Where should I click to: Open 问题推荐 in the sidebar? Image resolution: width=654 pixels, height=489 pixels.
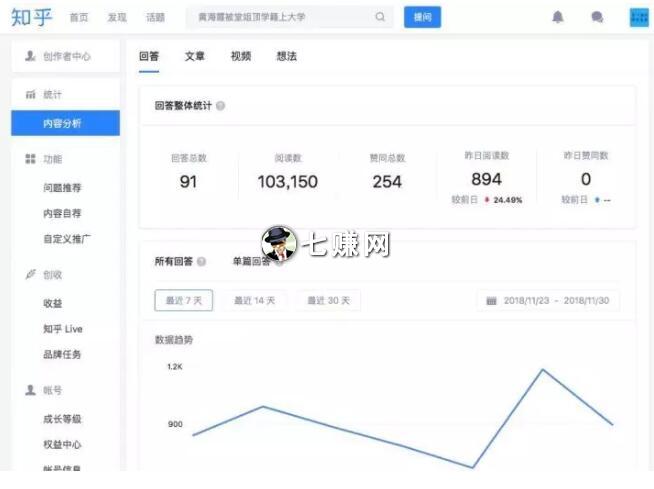pos(62,188)
